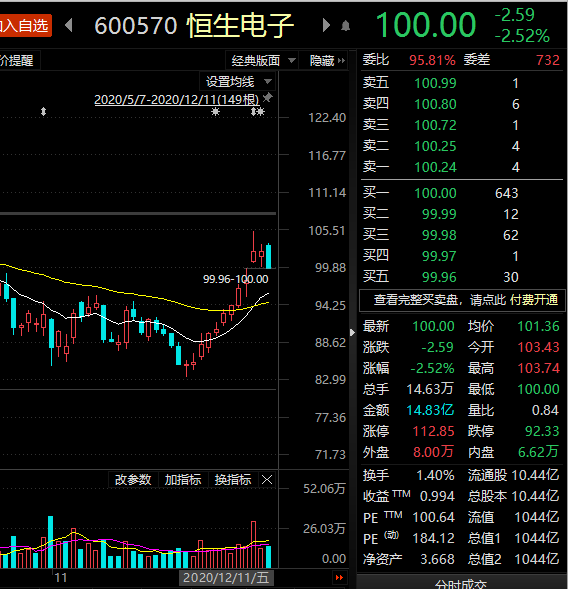Click 均价 value 101.36
The image size is (568, 589).
coord(538,326)
